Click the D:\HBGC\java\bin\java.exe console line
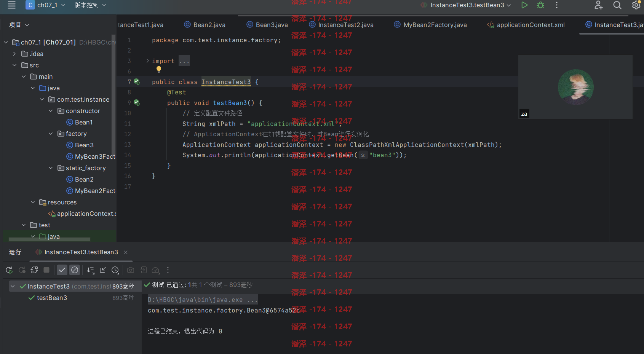 (203, 300)
